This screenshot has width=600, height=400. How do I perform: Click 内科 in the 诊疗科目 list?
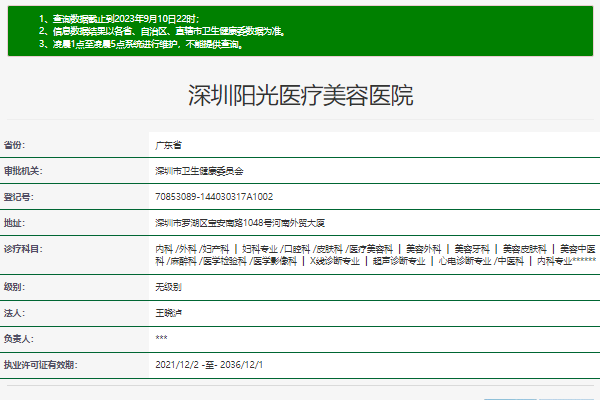pyautogui.click(x=164, y=249)
